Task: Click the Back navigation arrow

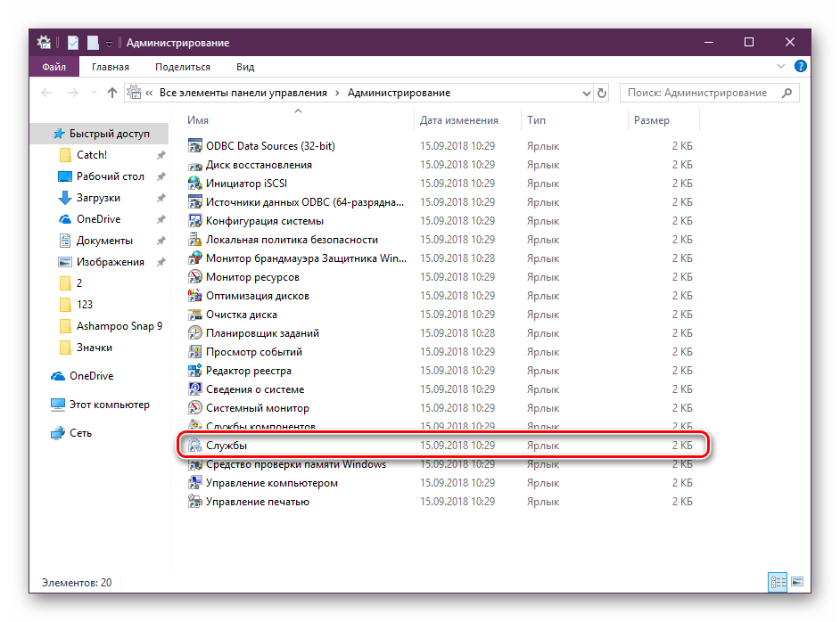Action: tap(46, 94)
